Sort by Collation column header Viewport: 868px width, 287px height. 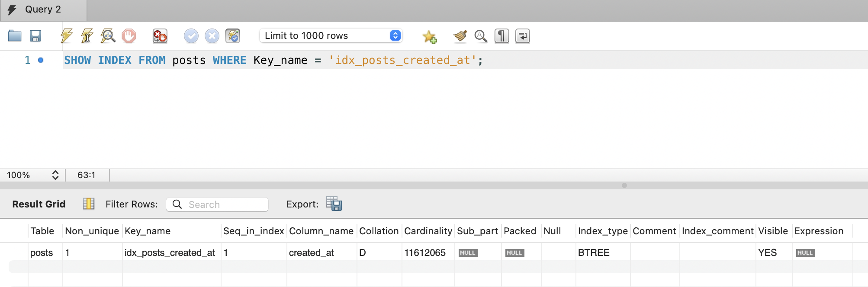click(379, 231)
